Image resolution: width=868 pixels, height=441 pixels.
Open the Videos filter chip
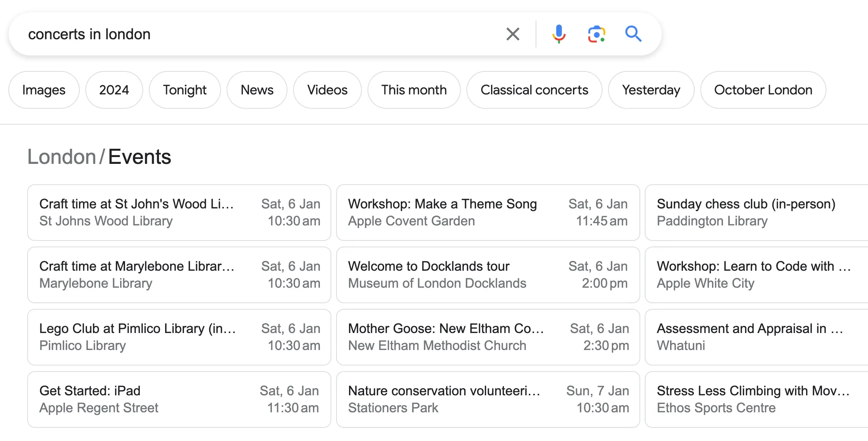point(327,90)
